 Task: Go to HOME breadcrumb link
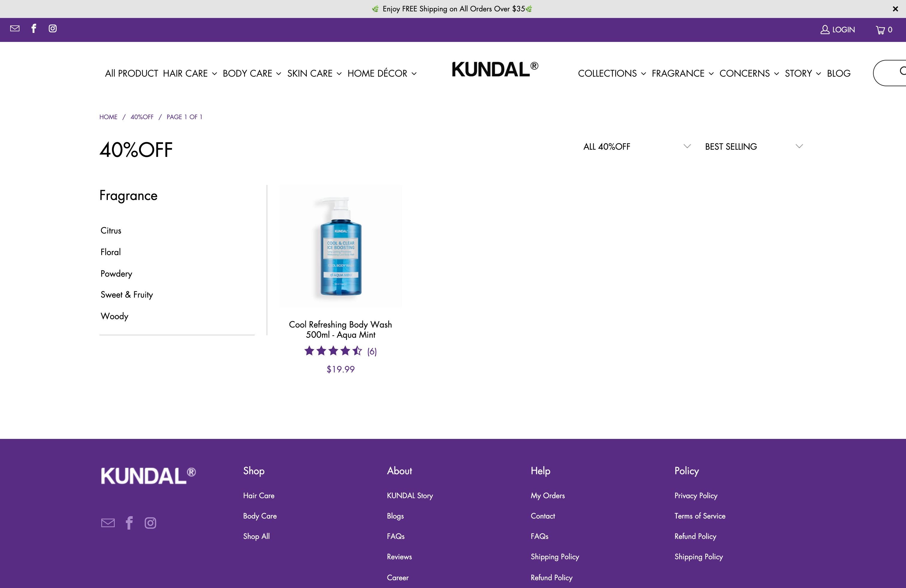108,117
